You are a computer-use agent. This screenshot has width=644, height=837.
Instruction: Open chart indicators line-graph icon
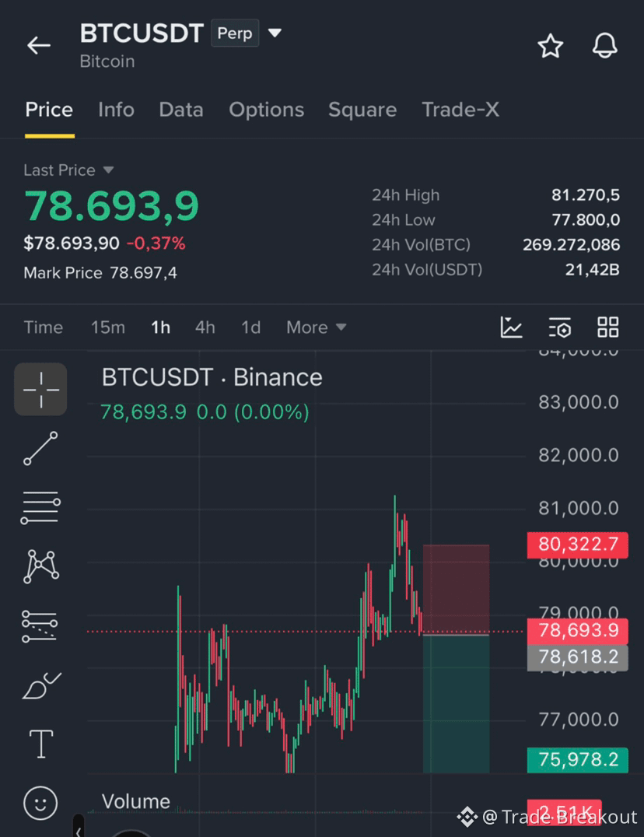511,327
